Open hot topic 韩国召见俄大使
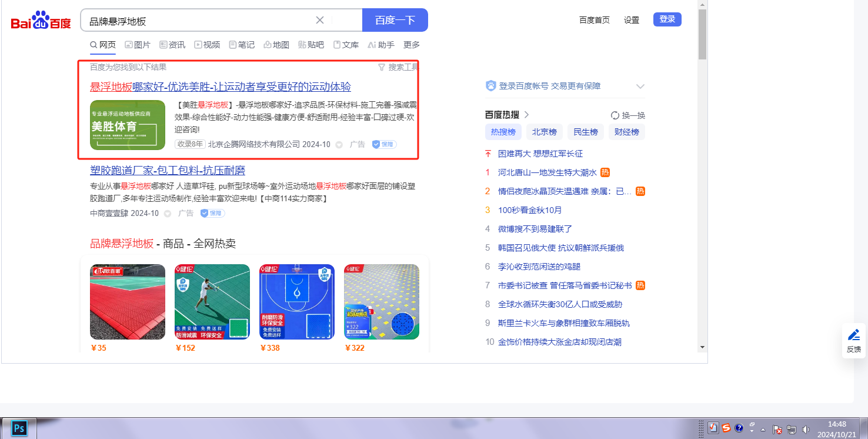The height and width of the screenshot is (439, 868). tap(561, 248)
